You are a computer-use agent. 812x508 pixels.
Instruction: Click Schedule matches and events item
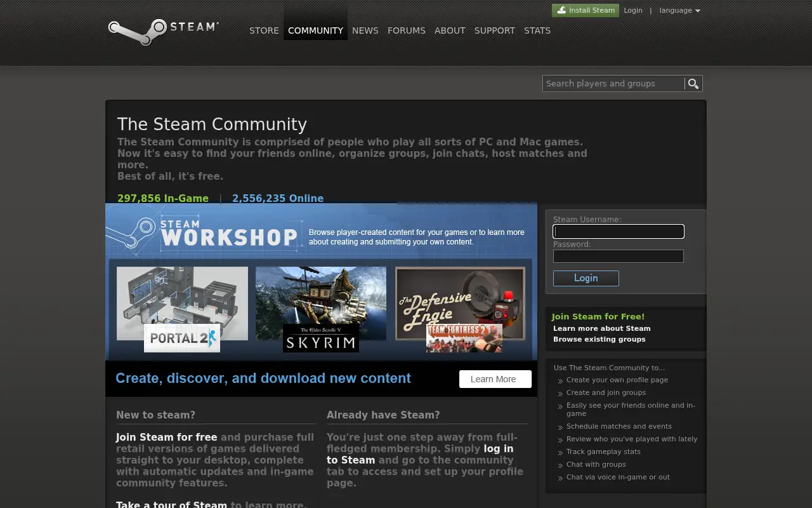(x=619, y=426)
